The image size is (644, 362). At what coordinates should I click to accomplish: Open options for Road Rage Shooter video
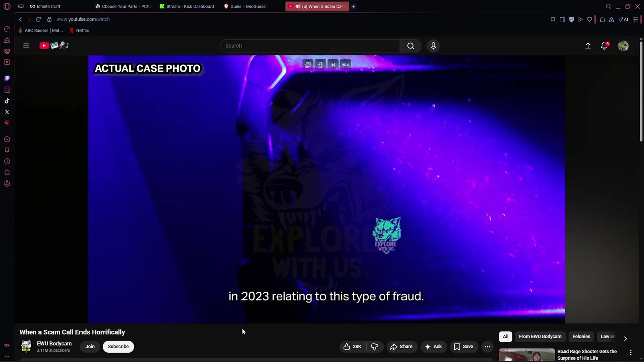pyautogui.click(x=631, y=352)
